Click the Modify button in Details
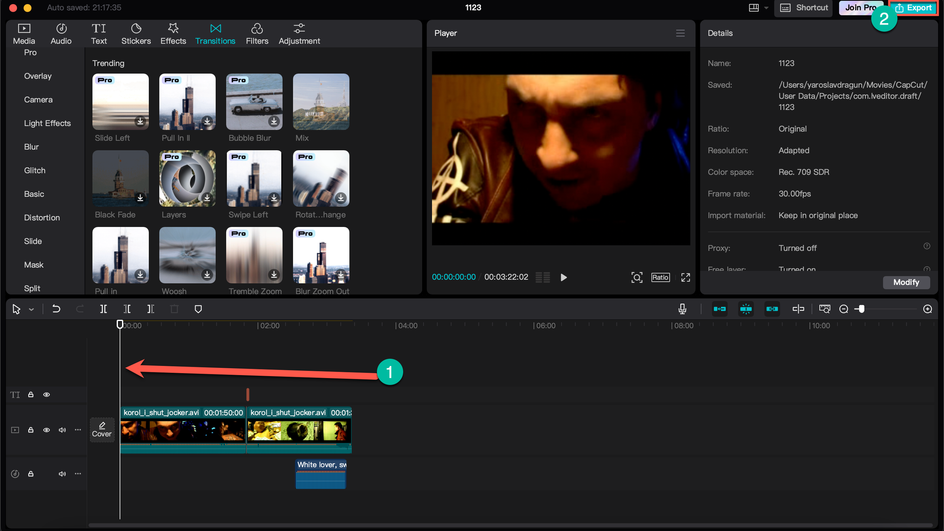 [906, 282]
